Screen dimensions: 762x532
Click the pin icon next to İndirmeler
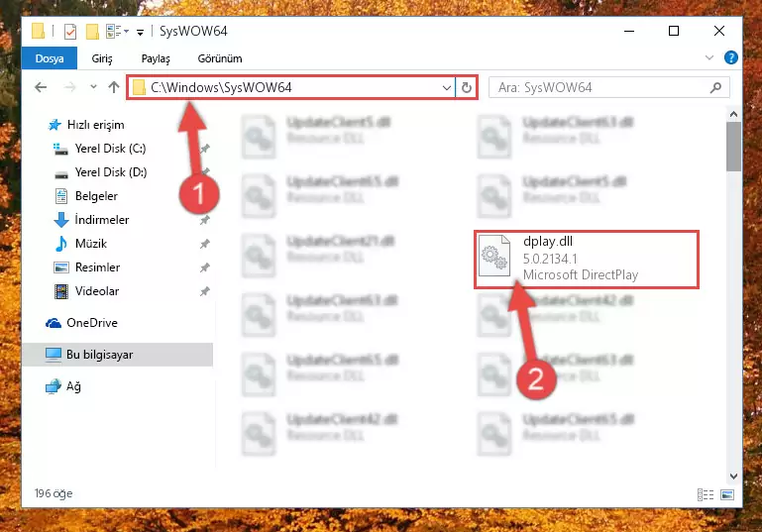[x=204, y=220]
